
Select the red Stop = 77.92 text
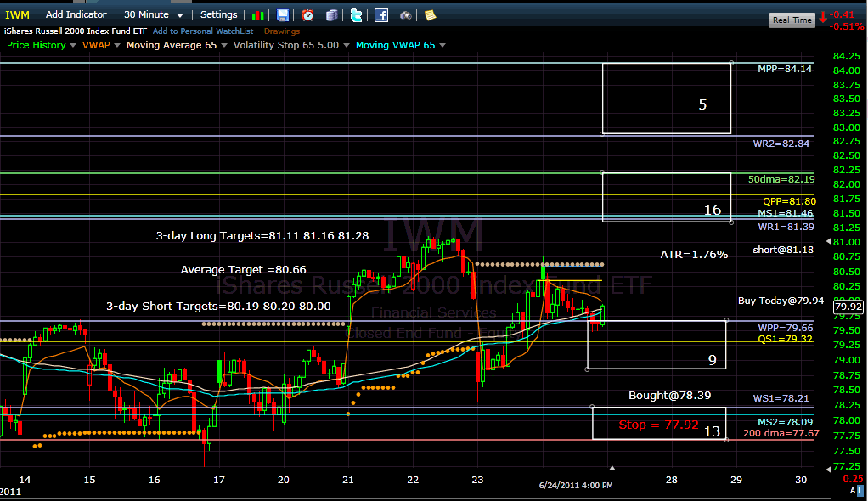pyautogui.click(x=658, y=425)
